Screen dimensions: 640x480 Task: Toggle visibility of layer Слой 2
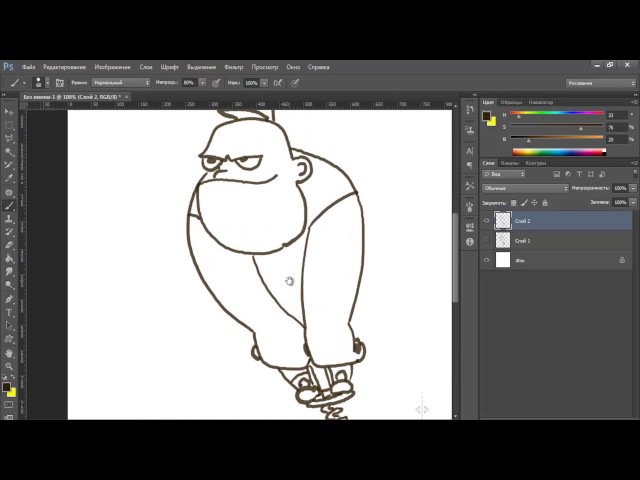pos(487,221)
